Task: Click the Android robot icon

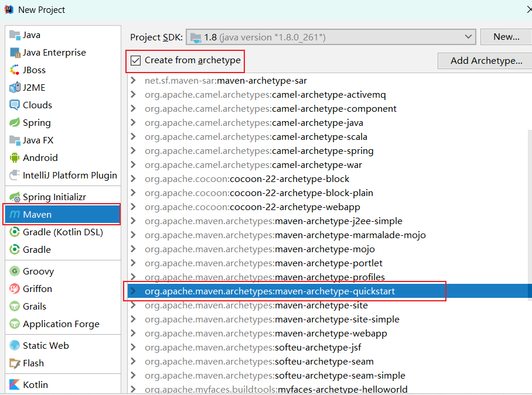Action: click(15, 157)
